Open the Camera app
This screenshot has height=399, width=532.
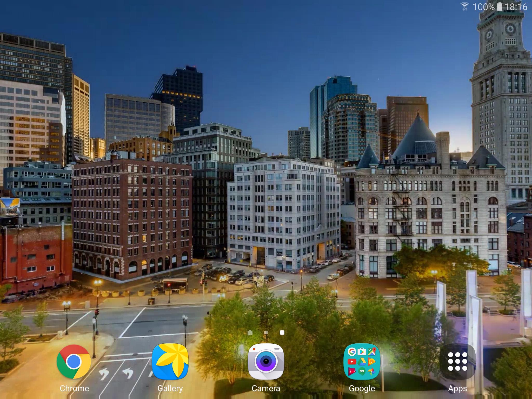point(266,362)
